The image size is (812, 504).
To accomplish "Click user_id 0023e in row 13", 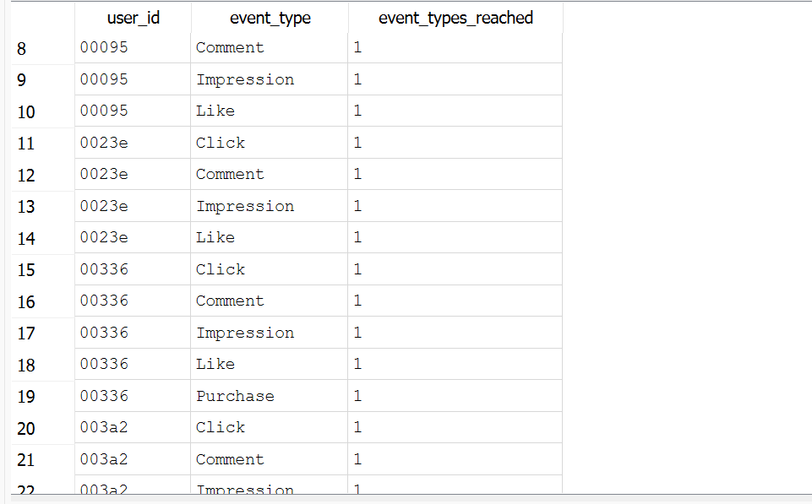I will pos(104,206).
